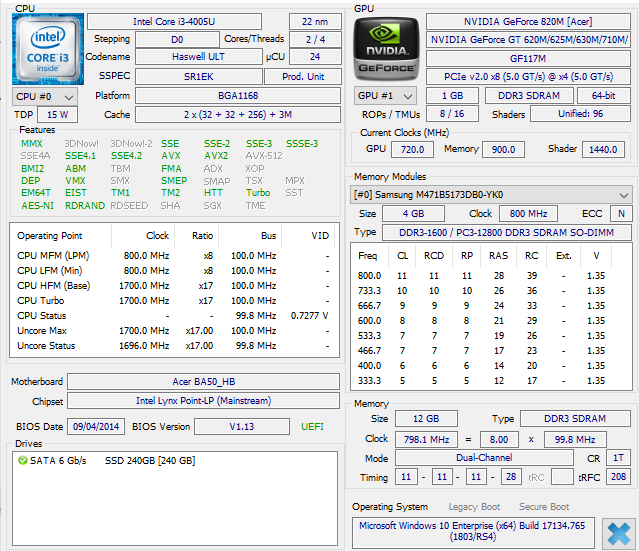Open the GPU #1 selector dropdown
The height and width of the screenshot is (551, 639).
[385, 96]
